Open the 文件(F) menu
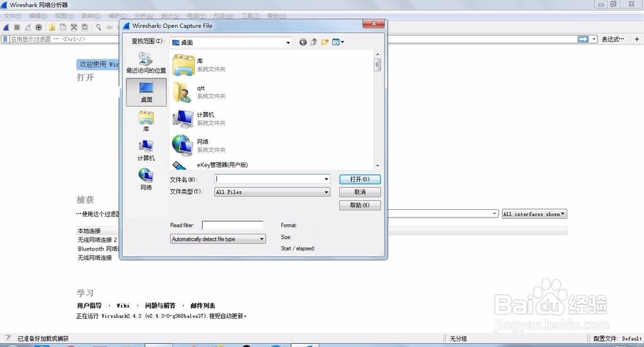 pyautogui.click(x=12, y=16)
